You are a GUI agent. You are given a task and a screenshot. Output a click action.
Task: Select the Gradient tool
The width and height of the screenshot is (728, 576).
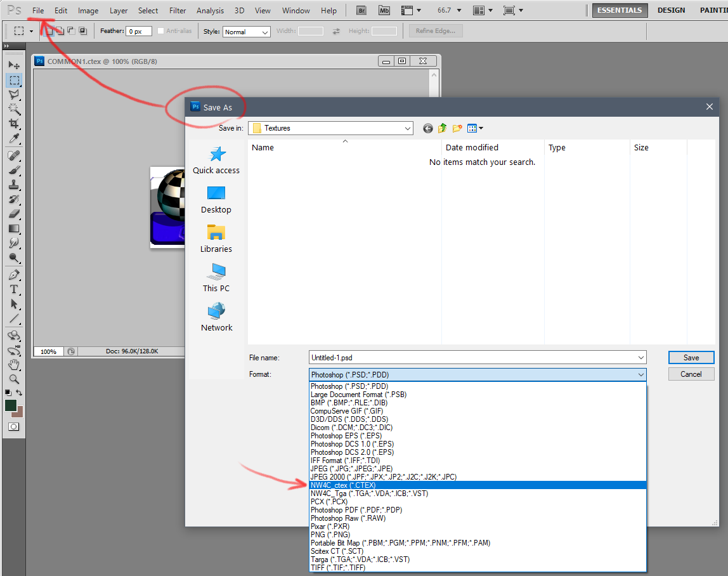[14, 228]
